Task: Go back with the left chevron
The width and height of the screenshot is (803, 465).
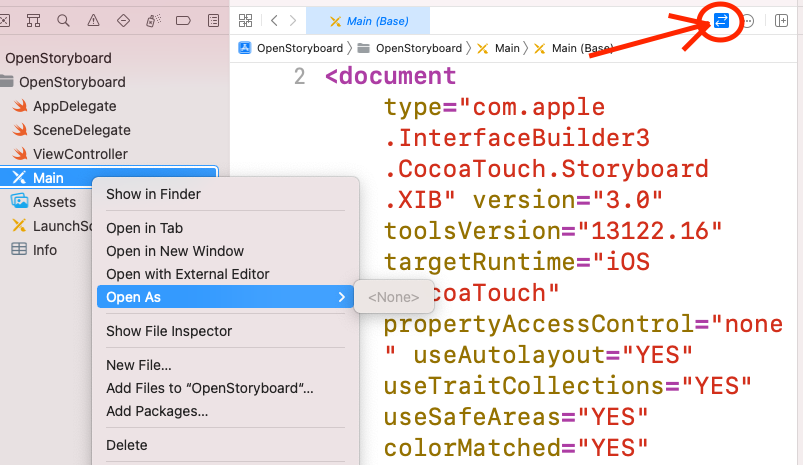Action: point(274,20)
